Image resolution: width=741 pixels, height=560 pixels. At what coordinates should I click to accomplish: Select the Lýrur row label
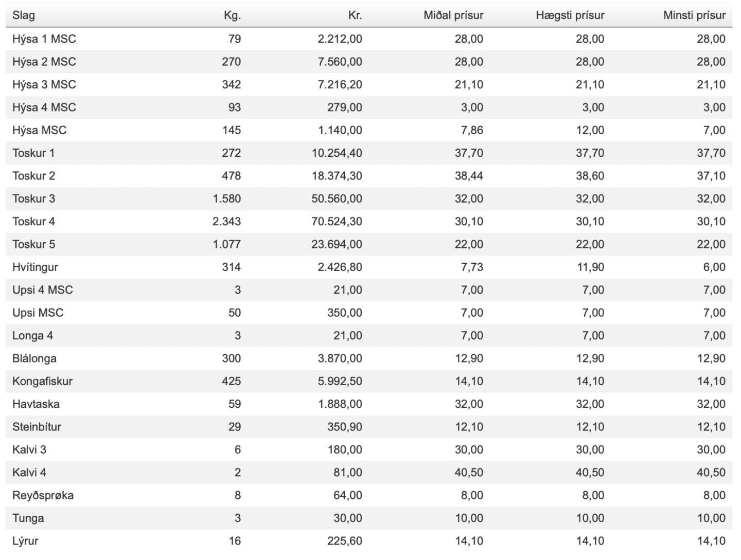pyautogui.click(x=25, y=541)
